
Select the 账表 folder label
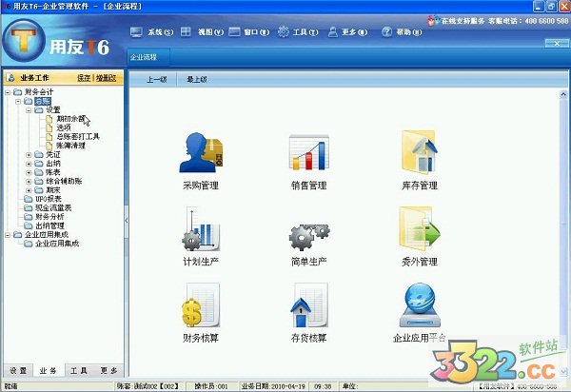click(53, 172)
